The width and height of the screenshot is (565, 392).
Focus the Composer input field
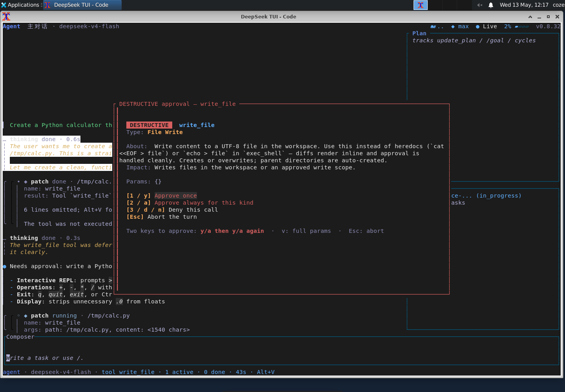(282, 358)
